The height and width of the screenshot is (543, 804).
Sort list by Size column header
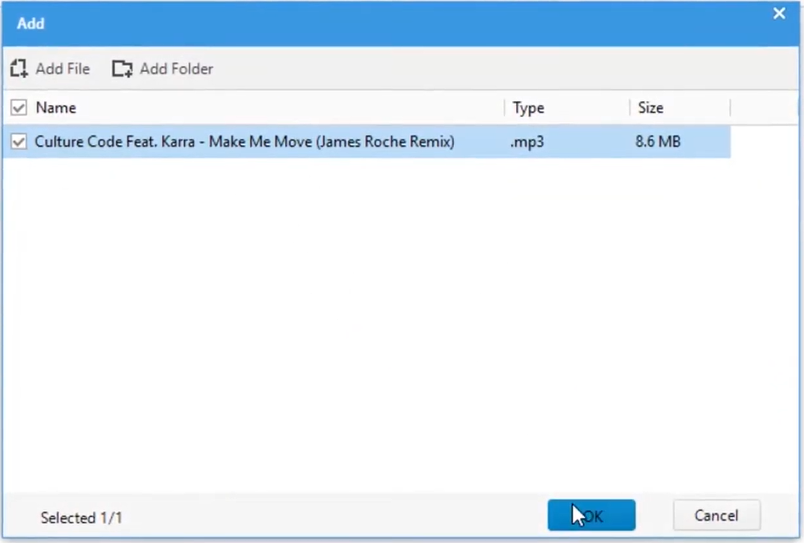coord(650,108)
